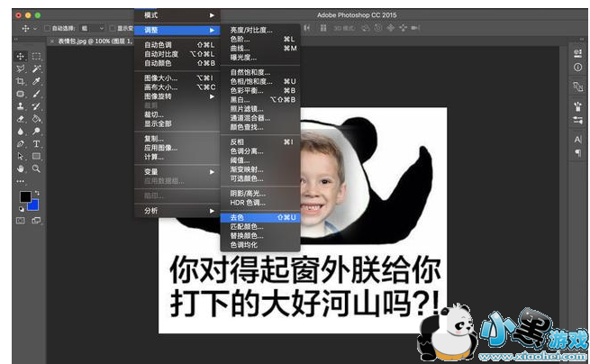Choose 色阶... menu entry
590x364 pixels.
point(260,39)
